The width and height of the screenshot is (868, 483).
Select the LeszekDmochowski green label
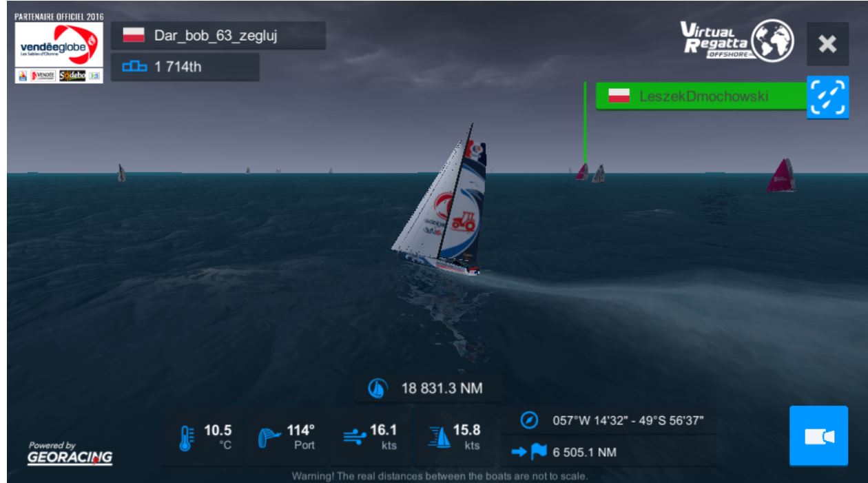701,96
